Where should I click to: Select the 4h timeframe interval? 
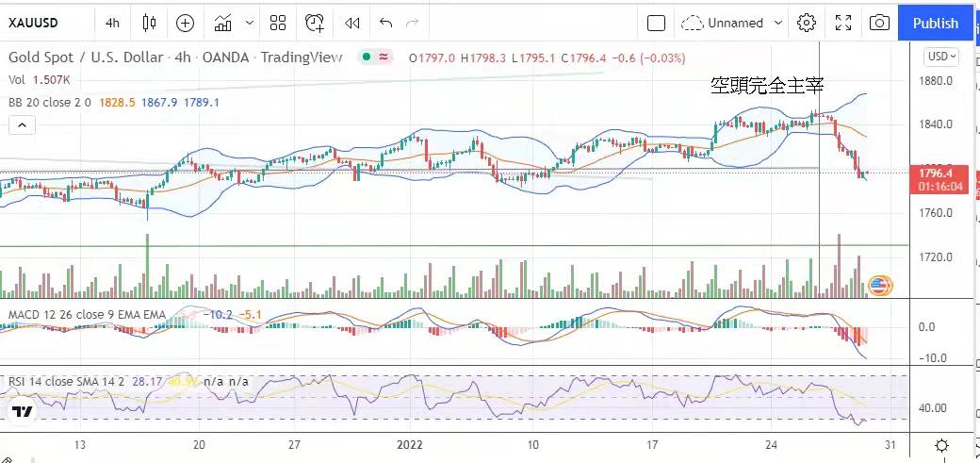[112, 23]
